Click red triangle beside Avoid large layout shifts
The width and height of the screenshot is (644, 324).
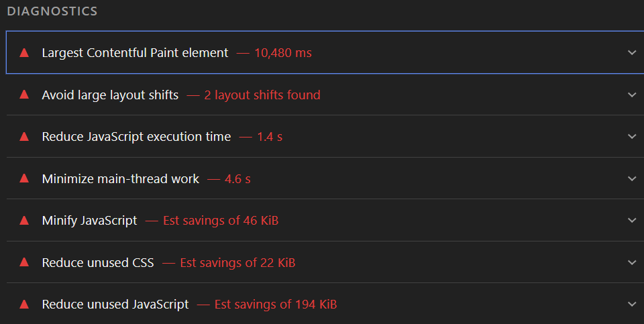pyautogui.click(x=24, y=95)
